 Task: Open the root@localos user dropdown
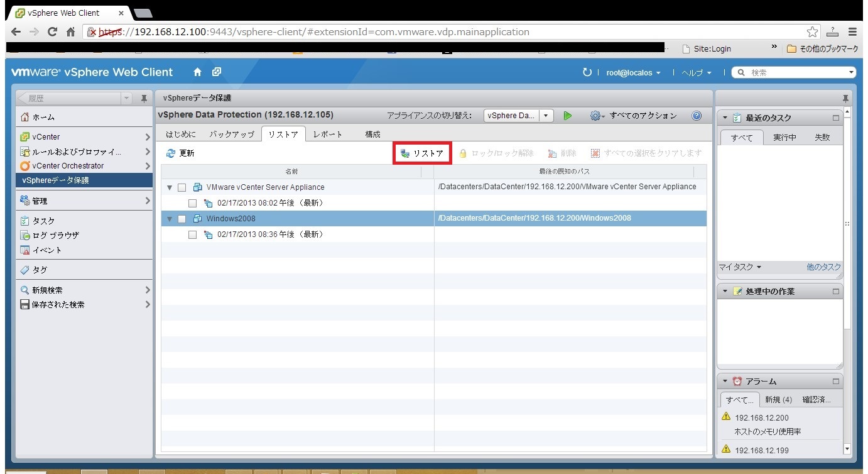[x=633, y=73]
